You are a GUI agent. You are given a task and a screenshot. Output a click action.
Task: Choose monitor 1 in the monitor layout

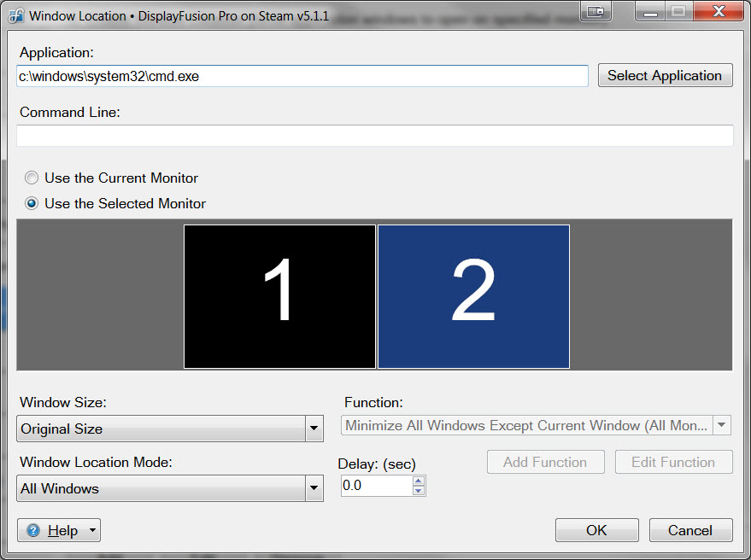(x=279, y=296)
